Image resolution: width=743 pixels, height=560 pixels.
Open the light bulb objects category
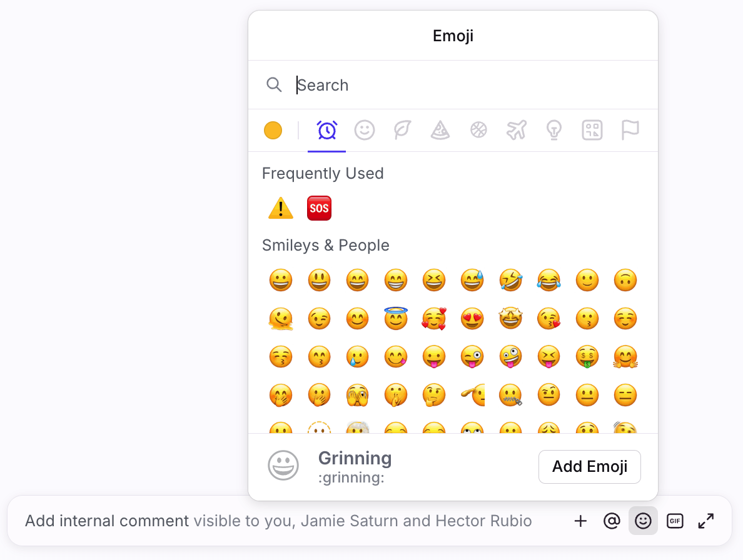pyautogui.click(x=554, y=131)
